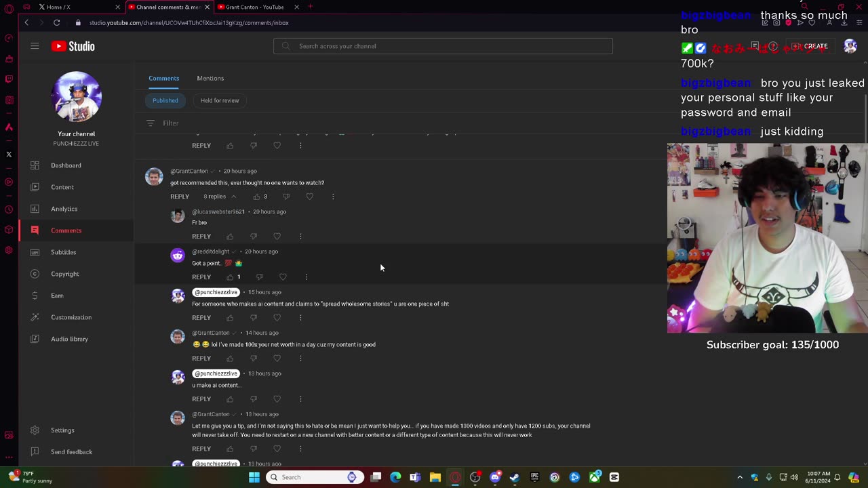The height and width of the screenshot is (488, 868).
Task: Open options for 'u make ai content' comment
Action: coord(300,399)
